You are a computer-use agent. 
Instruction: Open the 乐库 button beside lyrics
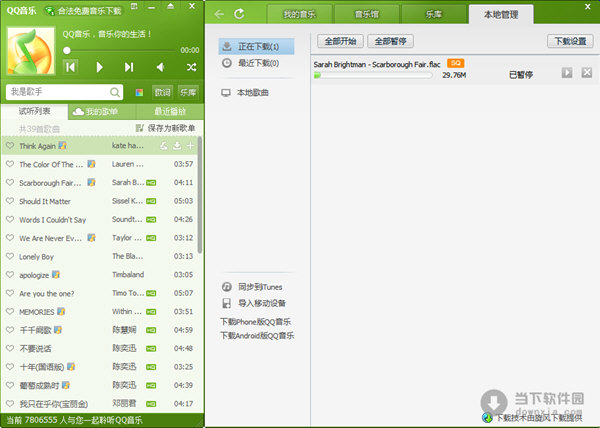(x=188, y=92)
